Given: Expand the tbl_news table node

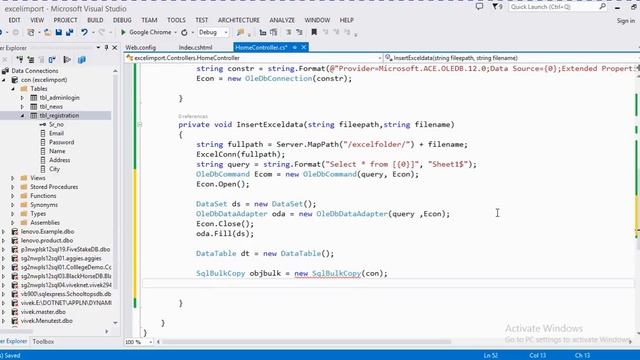Looking at the screenshot, I should click(22, 107).
